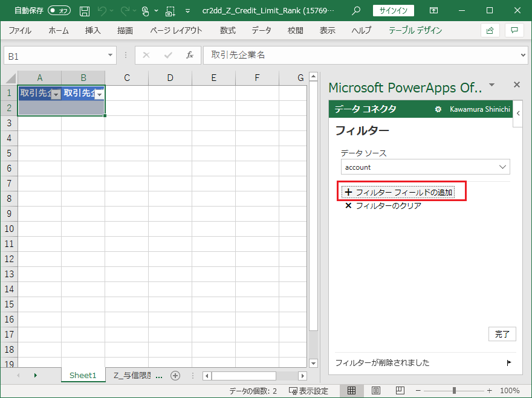
Task: Click horizontal scrollbar left arrow
Action: [207, 376]
